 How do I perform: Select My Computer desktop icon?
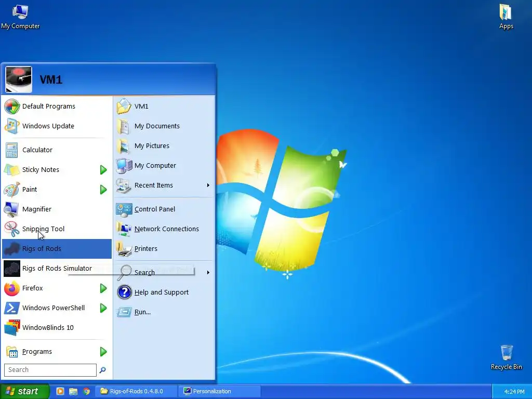[20, 17]
